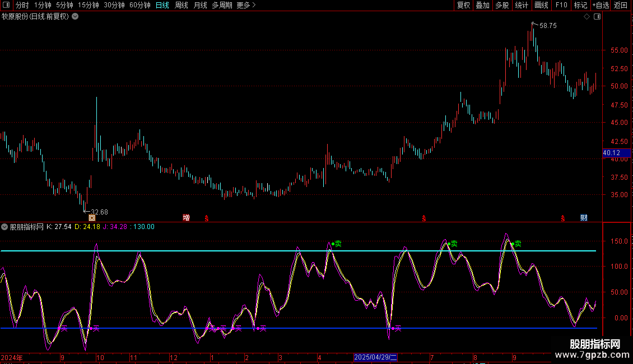Click the 40.12 current price tag
This screenshot has height=364, width=633.
pyautogui.click(x=611, y=153)
